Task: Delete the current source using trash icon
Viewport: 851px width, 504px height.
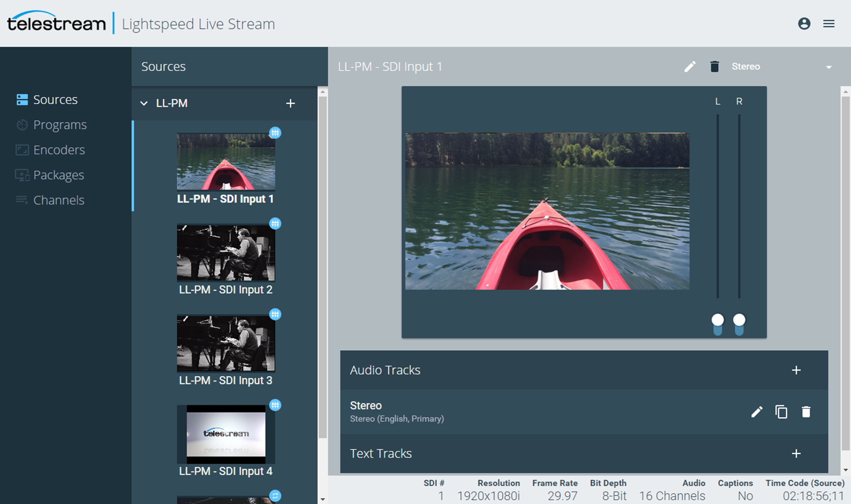Action: click(714, 67)
